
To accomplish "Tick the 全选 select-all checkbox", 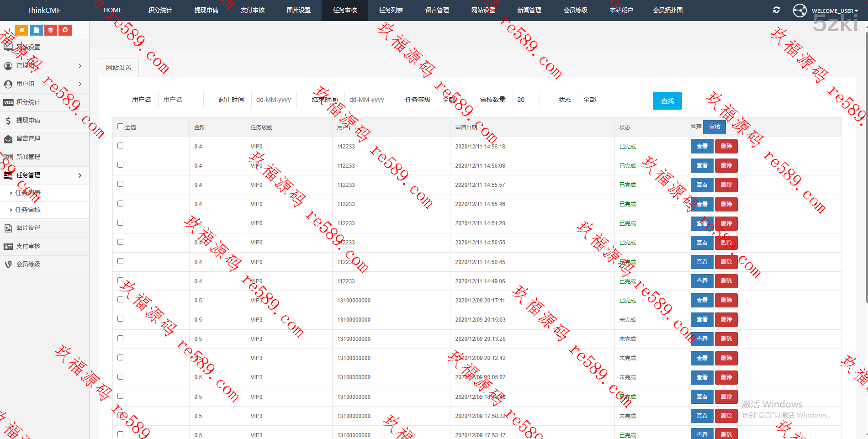I will [x=121, y=127].
